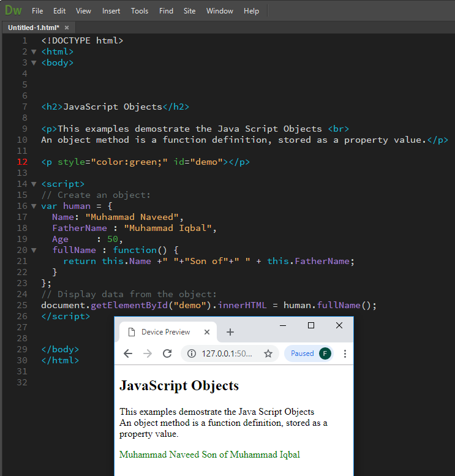Click the getElementById("demo") code line

click(x=209, y=306)
